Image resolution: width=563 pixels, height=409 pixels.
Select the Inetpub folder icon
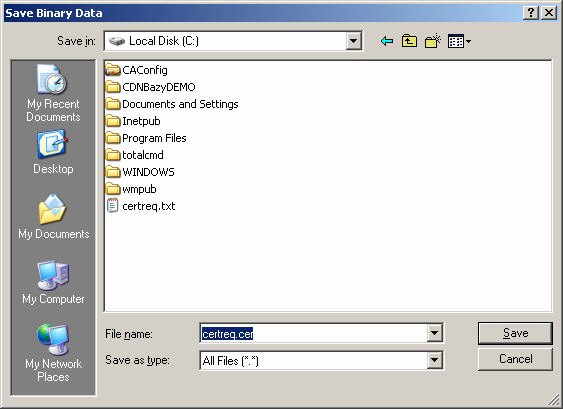112,121
